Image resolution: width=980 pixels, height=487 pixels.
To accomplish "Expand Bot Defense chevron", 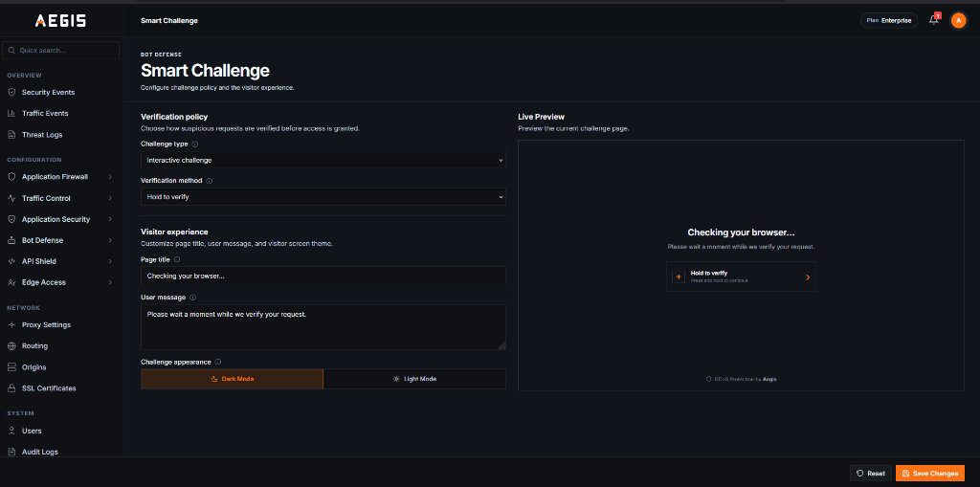I will click(110, 241).
